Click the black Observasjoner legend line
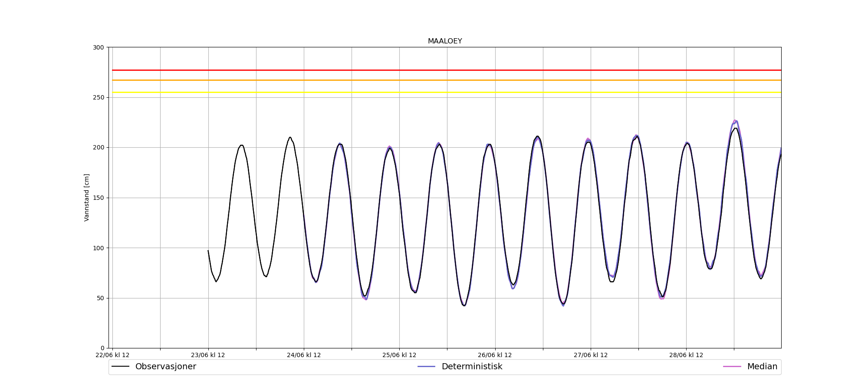Viewport: 868px width, 391px height. [121, 367]
